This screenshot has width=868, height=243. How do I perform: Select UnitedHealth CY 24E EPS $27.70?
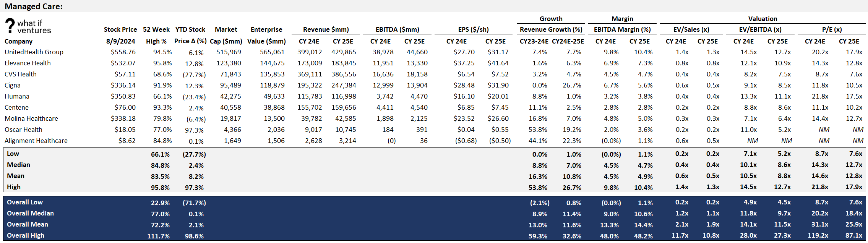pyautogui.click(x=464, y=52)
